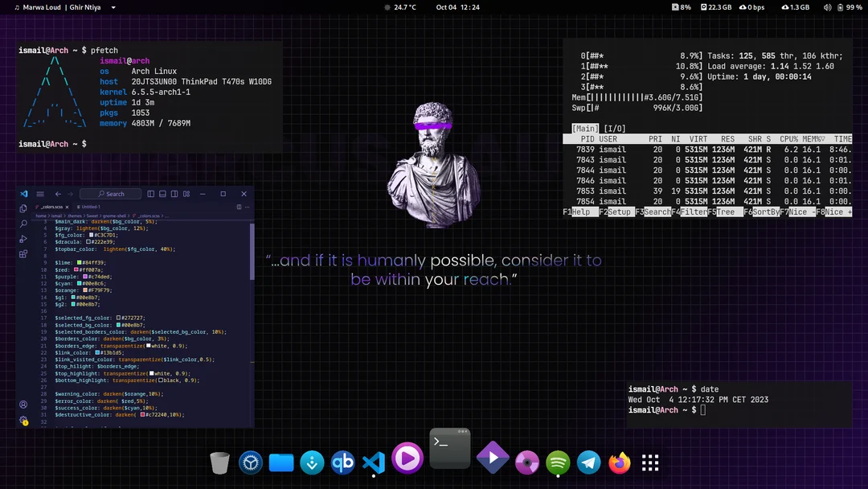Click inside the VS Code search field

click(110, 194)
